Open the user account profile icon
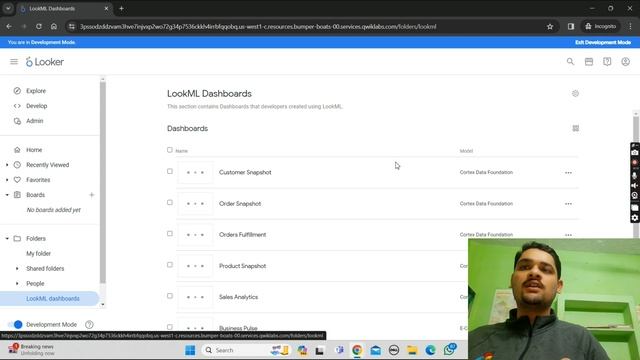Screen dimensions: 640x360 click(625, 62)
